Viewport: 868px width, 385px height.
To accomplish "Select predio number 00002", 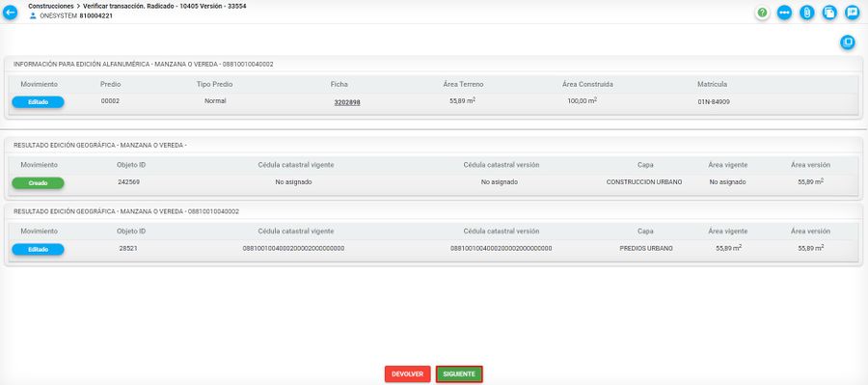I will point(110,100).
